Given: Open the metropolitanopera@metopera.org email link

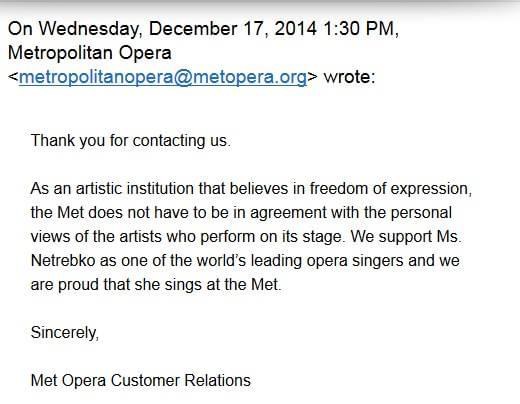Looking at the screenshot, I should tap(163, 77).
